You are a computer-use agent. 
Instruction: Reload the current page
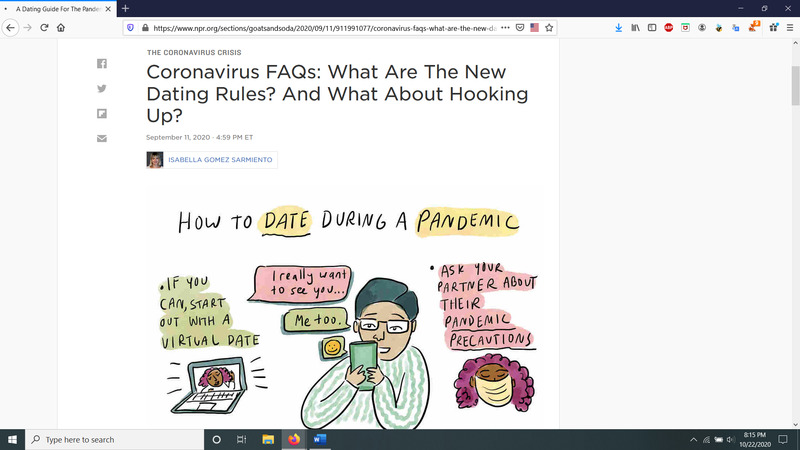pyautogui.click(x=44, y=27)
